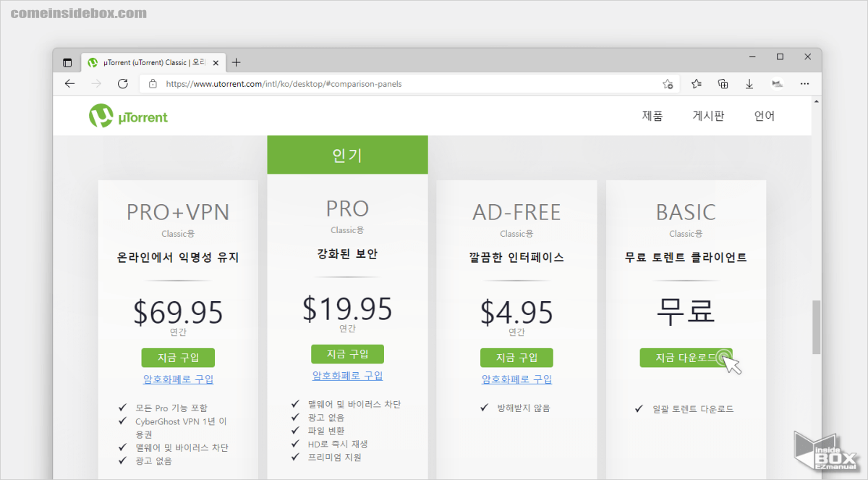Screen dimensions: 868x480
Task: Open the Favorites list icon
Action: click(697, 84)
